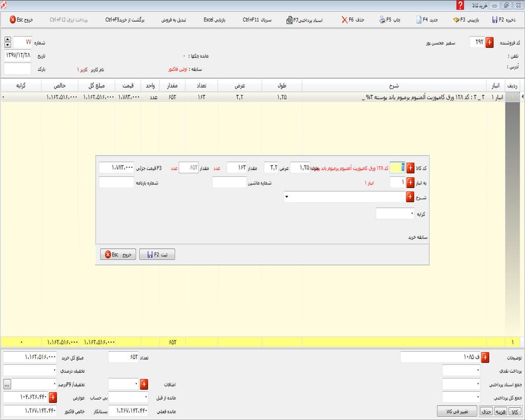This screenshot has width=525, height=420.
Task: Click the ellipsis button beside تخفیف F9
Action: point(7,384)
